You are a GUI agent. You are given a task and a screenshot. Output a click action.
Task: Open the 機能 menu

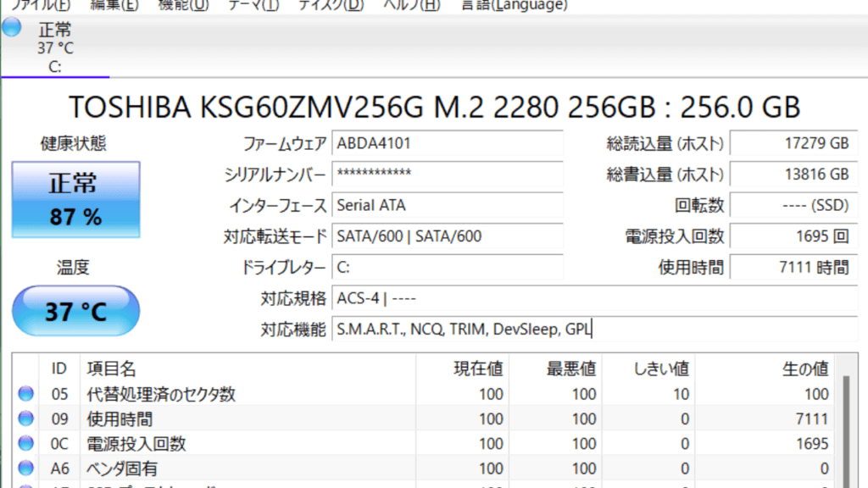[x=183, y=5]
